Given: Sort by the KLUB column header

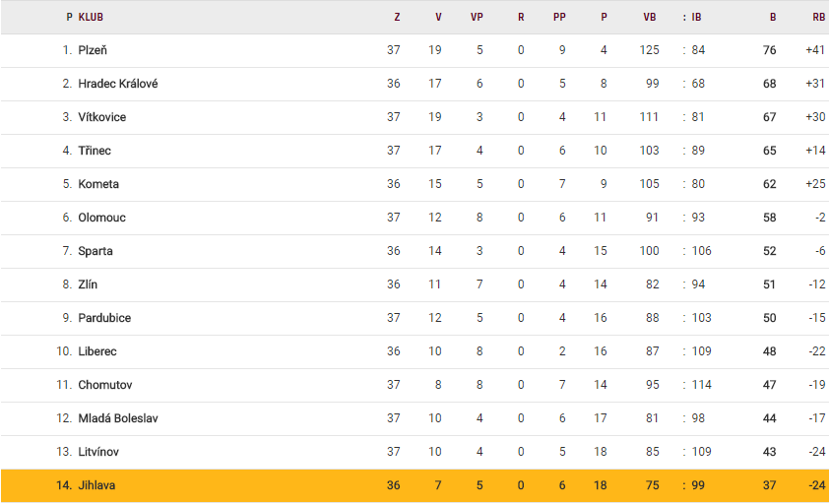Looking at the screenshot, I should (x=91, y=17).
